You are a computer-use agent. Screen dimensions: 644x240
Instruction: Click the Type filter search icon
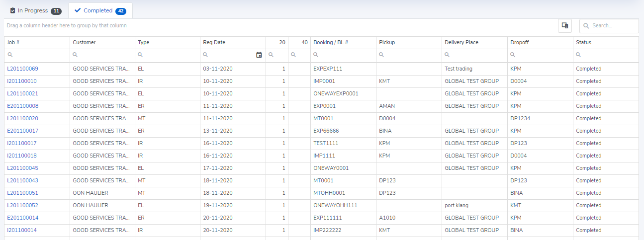click(x=141, y=55)
